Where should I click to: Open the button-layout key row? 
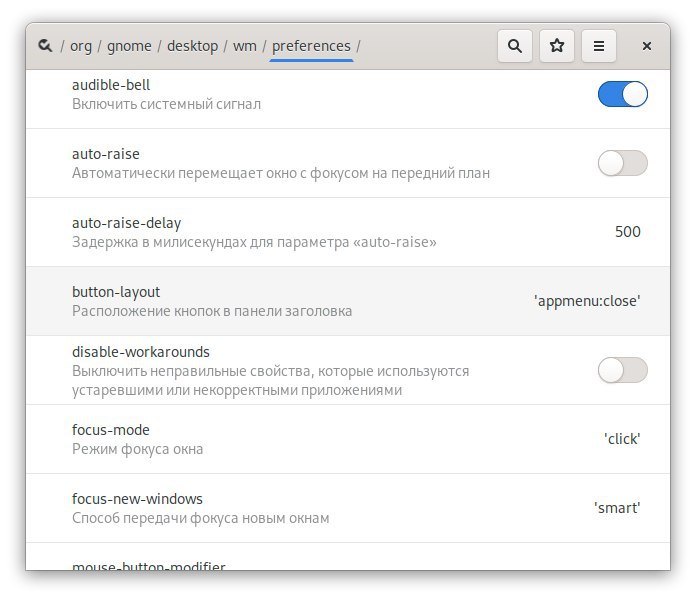click(x=348, y=301)
